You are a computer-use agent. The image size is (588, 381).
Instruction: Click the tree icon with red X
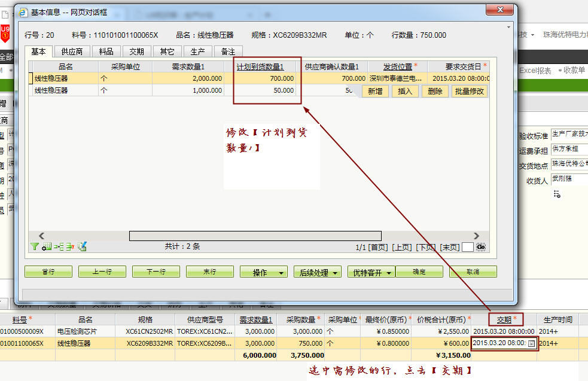(69, 246)
